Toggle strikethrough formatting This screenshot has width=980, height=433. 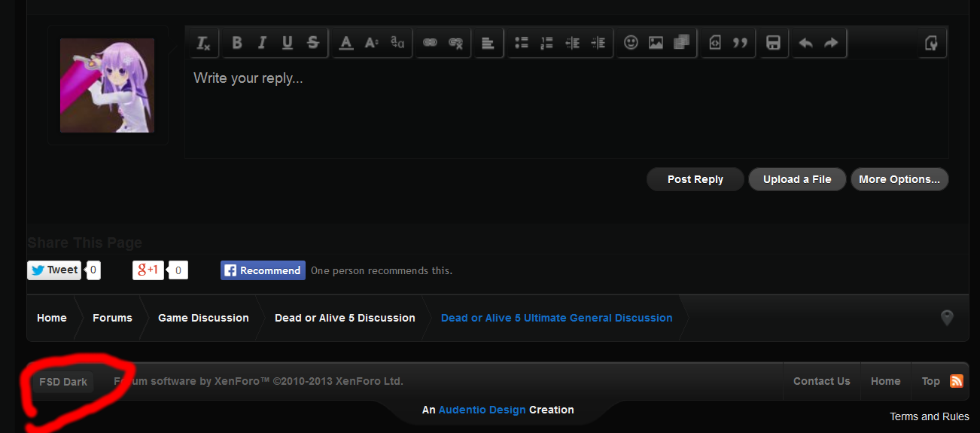coord(313,43)
